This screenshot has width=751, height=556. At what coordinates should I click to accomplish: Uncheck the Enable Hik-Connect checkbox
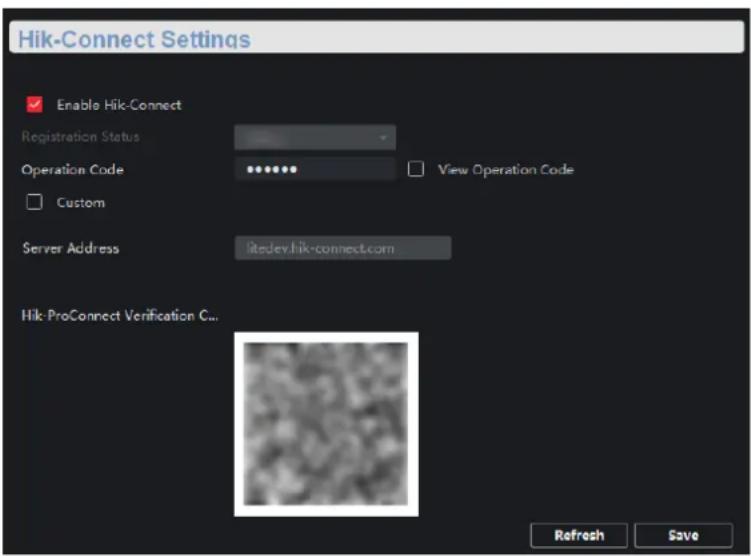pos(34,104)
